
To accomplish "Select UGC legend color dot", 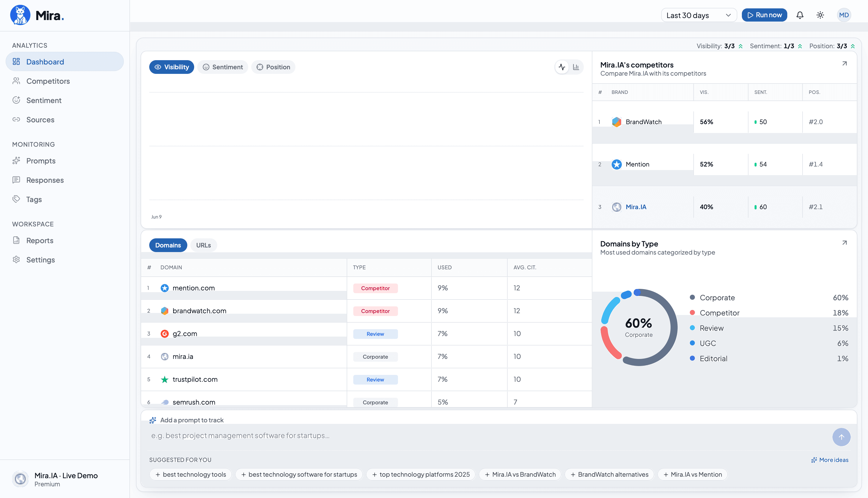I will point(692,343).
